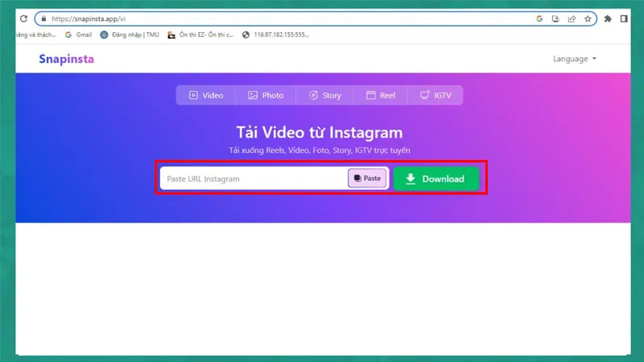644x362 pixels.
Task: Select the Photo tab
Action: point(266,95)
